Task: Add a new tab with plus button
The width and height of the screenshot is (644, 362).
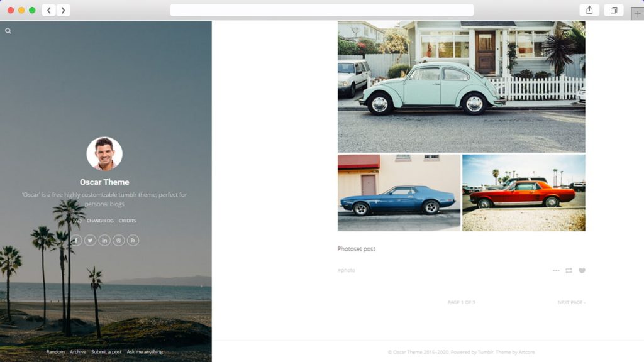Action: (x=638, y=14)
